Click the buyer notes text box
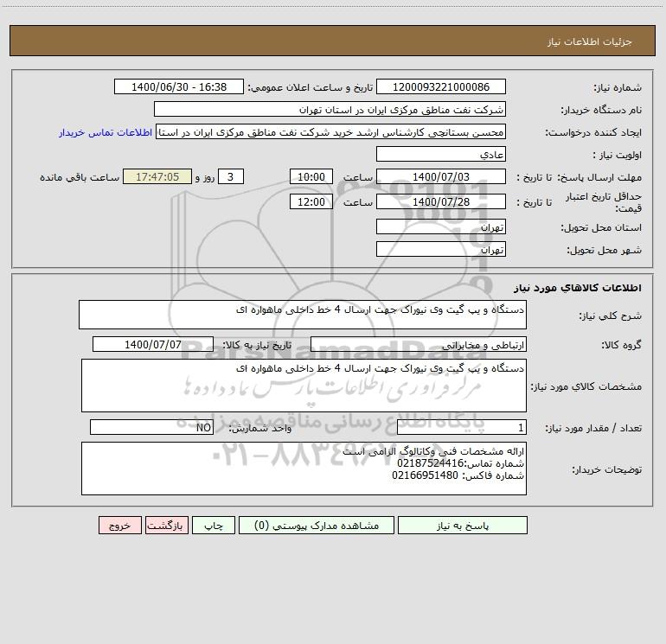 point(304,469)
